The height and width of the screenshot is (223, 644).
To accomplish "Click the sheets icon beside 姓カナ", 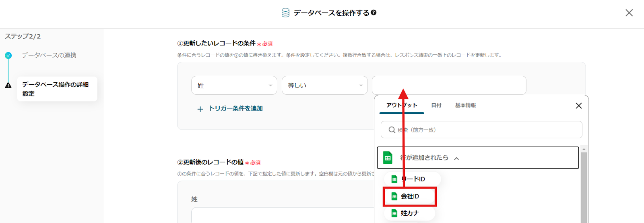I will point(394,213).
